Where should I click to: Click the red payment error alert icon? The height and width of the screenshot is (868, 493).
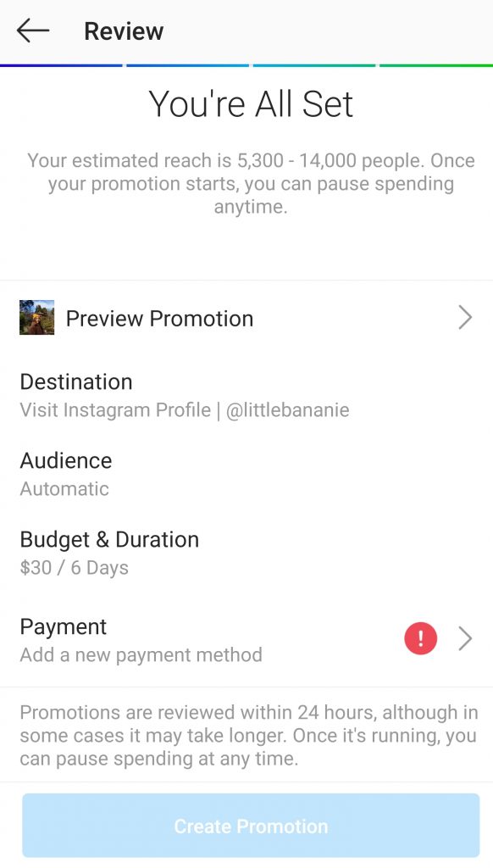pos(420,638)
